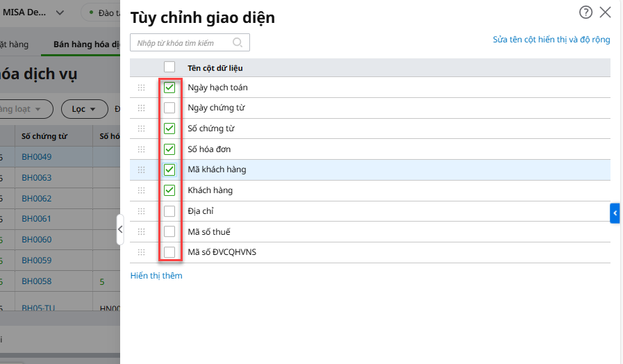Click drag handle beside Ngày hạch toán

[141, 88]
